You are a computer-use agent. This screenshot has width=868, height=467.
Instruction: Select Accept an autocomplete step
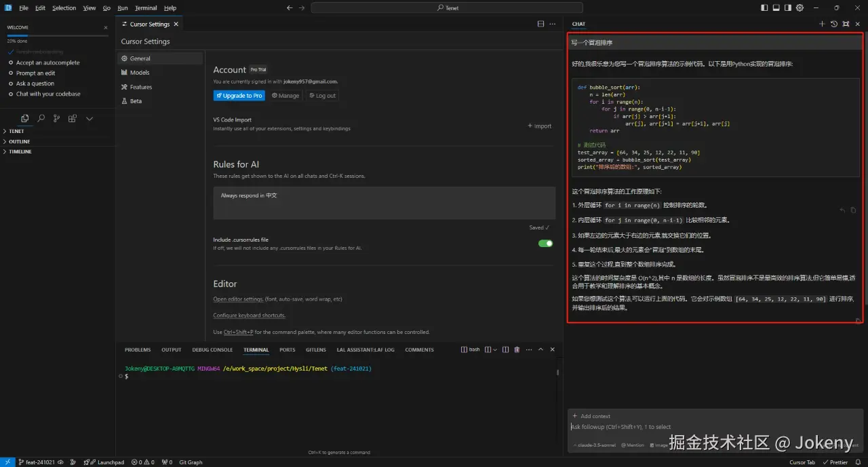click(x=43, y=62)
